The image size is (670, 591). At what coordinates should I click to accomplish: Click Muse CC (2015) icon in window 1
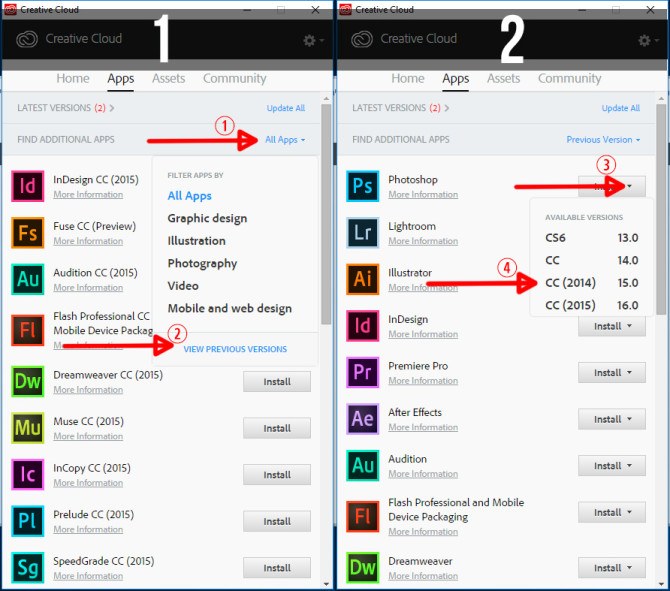(27, 427)
